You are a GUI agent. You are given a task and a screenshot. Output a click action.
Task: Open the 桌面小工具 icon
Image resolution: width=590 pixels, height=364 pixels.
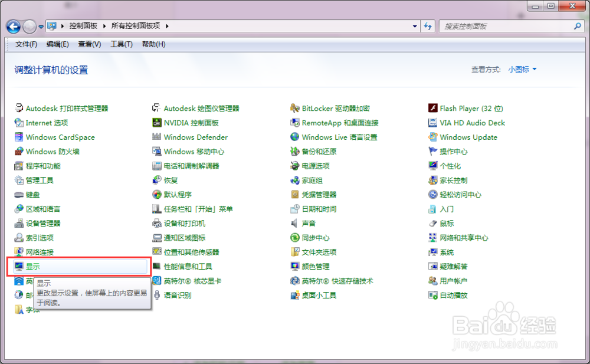pos(294,295)
